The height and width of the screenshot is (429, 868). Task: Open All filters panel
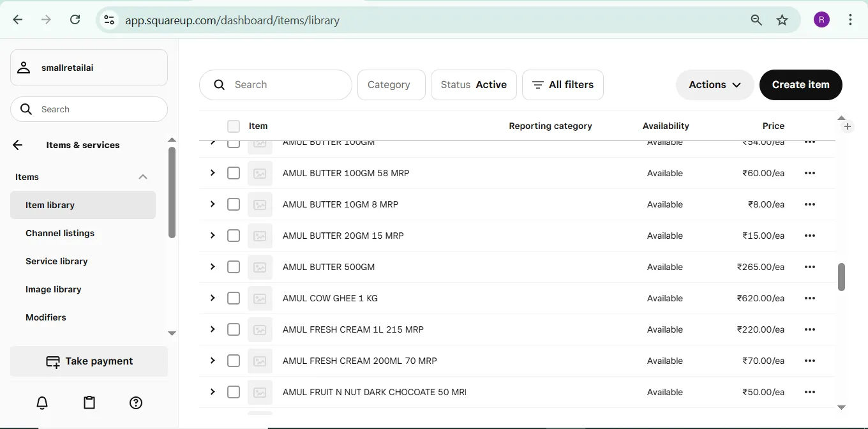click(x=563, y=85)
